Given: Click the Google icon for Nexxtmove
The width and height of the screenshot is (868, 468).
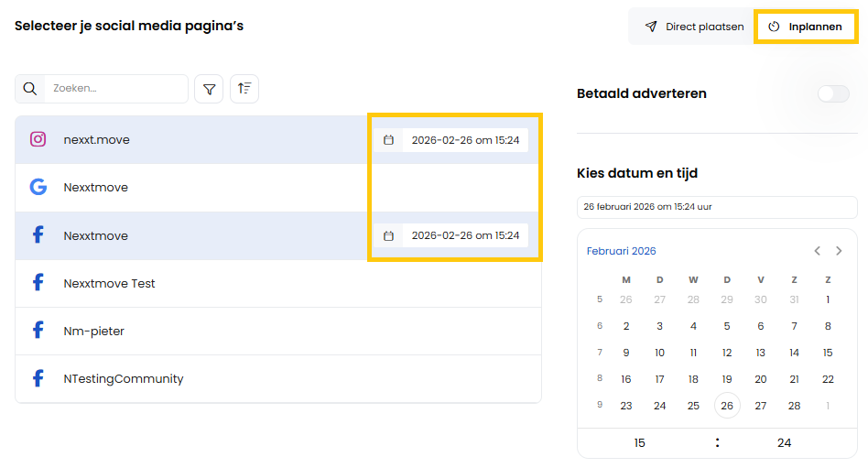Looking at the screenshot, I should [x=38, y=188].
